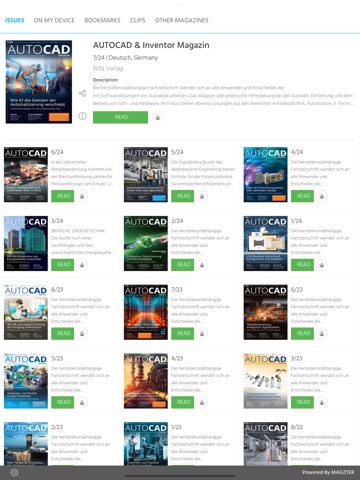Click the WIN Verlag publisher name
The width and height of the screenshot is (360, 480).
[108, 69]
